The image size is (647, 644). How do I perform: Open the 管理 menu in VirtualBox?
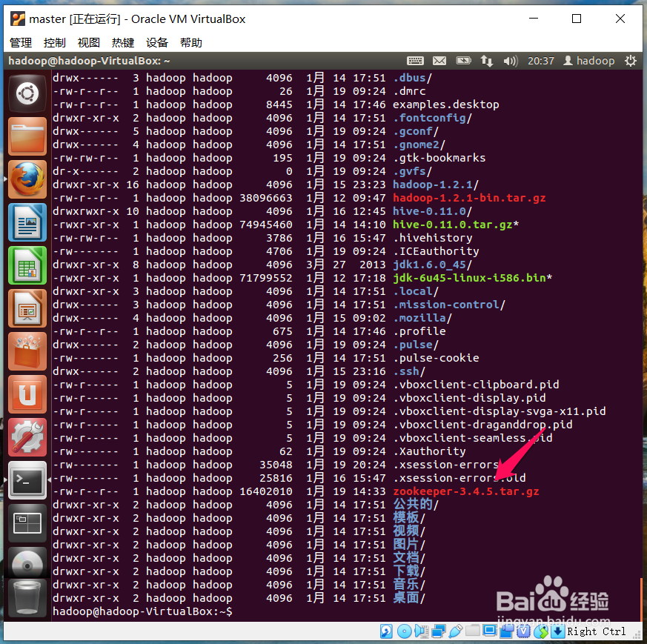21,42
